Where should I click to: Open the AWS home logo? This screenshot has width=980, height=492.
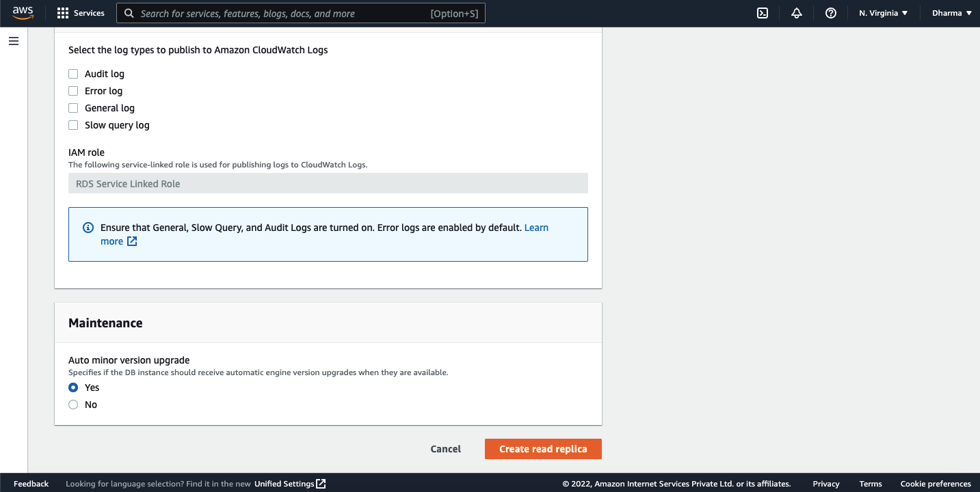tap(23, 13)
